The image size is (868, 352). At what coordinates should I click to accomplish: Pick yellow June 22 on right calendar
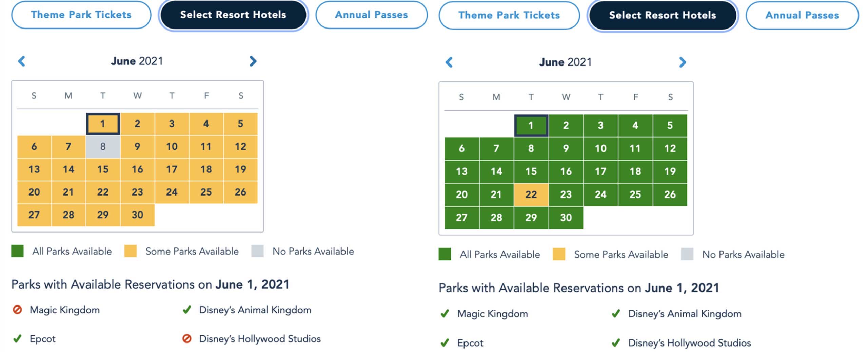coord(531,194)
